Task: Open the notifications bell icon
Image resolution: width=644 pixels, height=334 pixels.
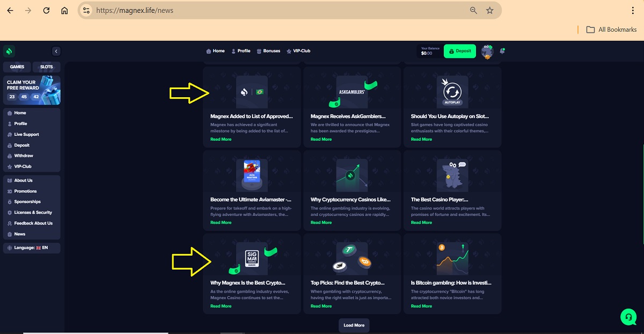Action: click(x=502, y=51)
